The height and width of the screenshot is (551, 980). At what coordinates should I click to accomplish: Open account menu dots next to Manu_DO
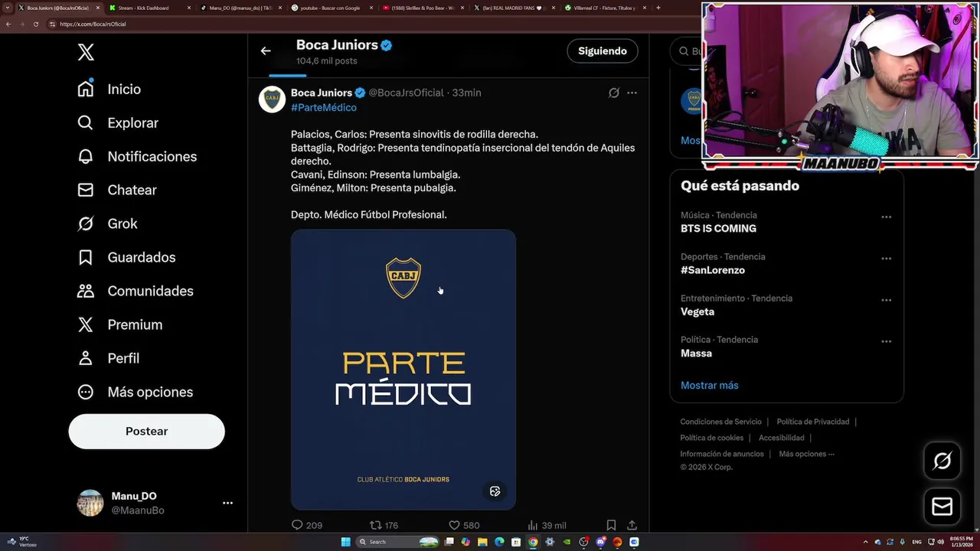[x=227, y=503]
